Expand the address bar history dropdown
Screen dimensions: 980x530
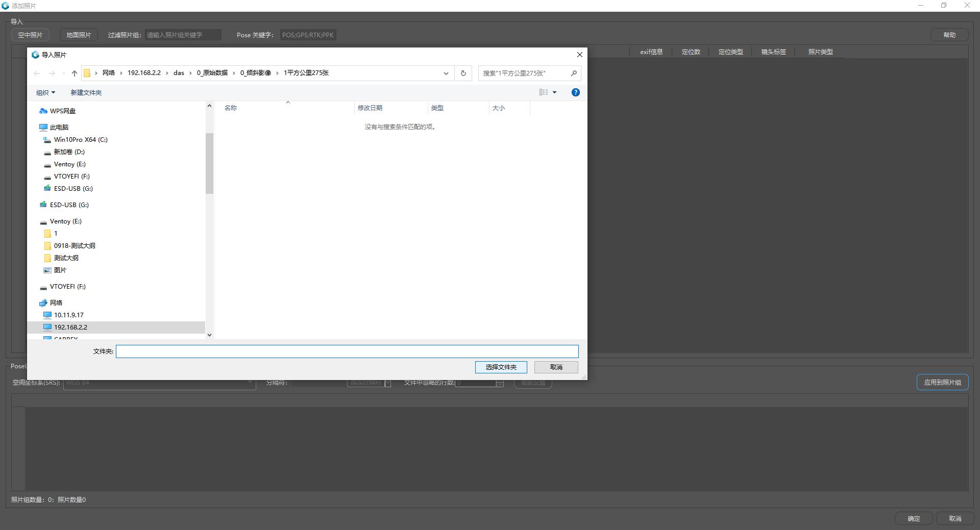click(x=446, y=73)
